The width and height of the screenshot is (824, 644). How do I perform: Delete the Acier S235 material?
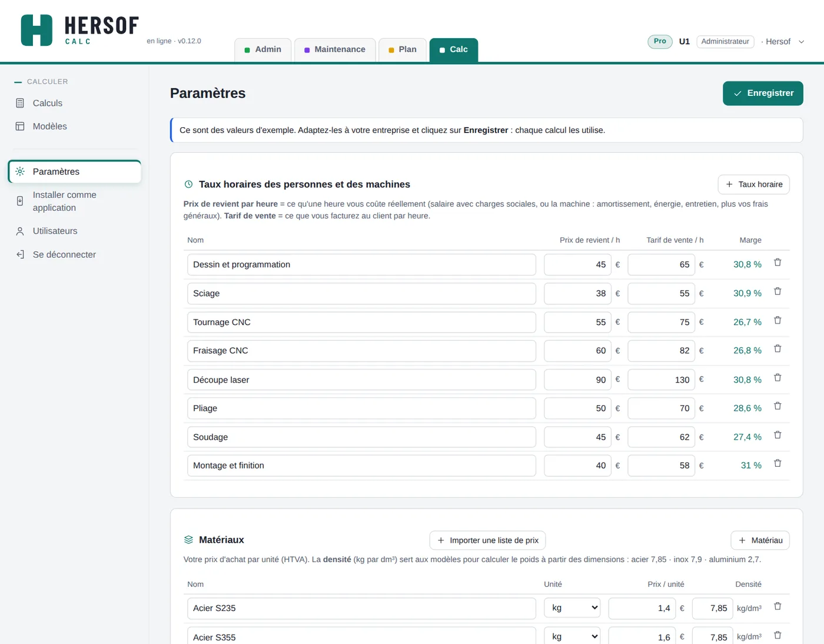pos(778,606)
